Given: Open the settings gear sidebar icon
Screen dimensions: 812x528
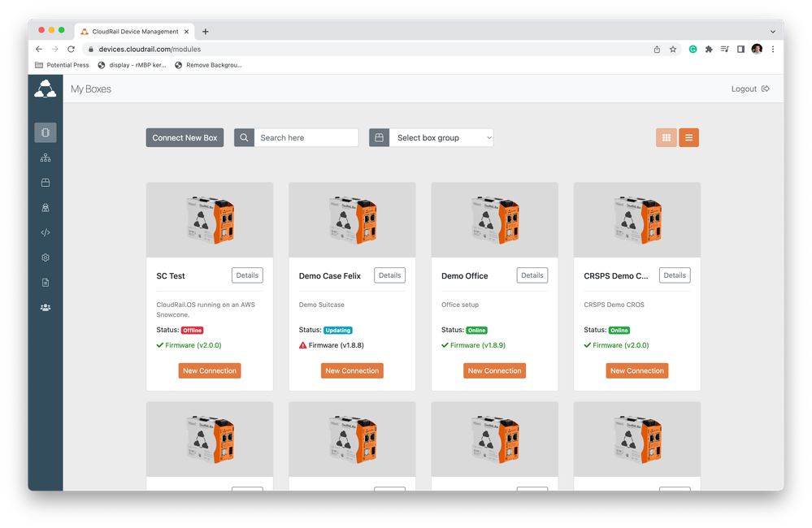Looking at the screenshot, I should click(46, 258).
